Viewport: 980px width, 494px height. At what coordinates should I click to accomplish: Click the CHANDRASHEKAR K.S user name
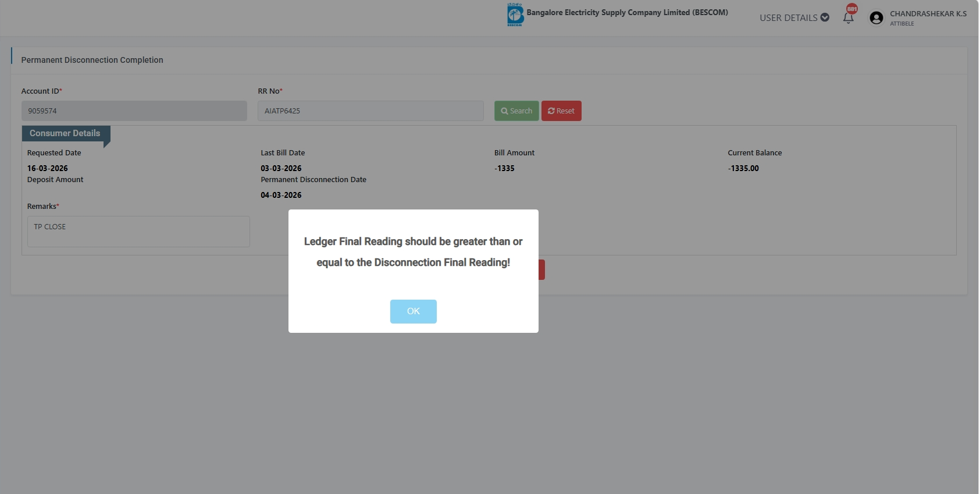pyautogui.click(x=928, y=13)
